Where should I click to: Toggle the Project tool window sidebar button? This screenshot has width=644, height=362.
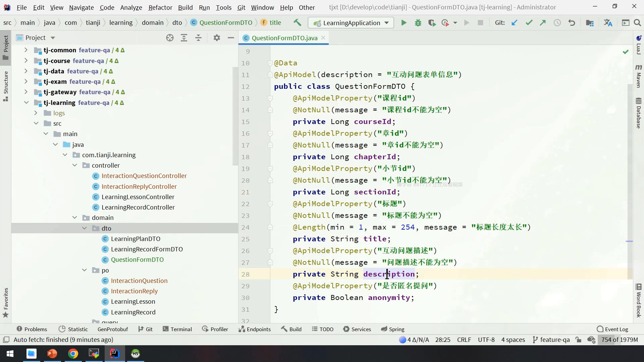tap(6, 47)
